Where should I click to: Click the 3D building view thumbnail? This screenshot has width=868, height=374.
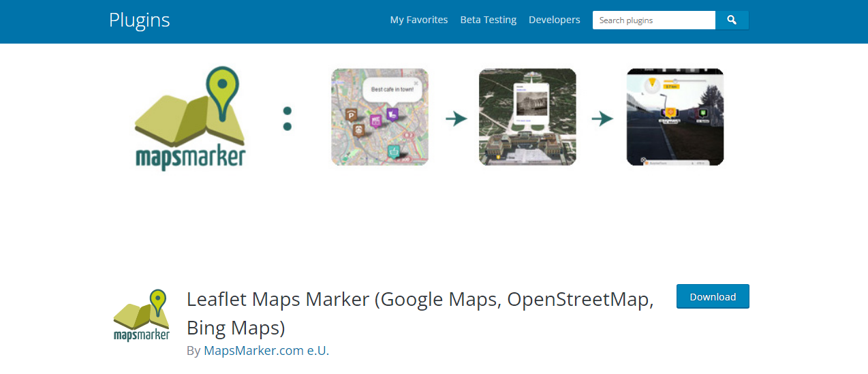pyautogui.click(x=527, y=116)
